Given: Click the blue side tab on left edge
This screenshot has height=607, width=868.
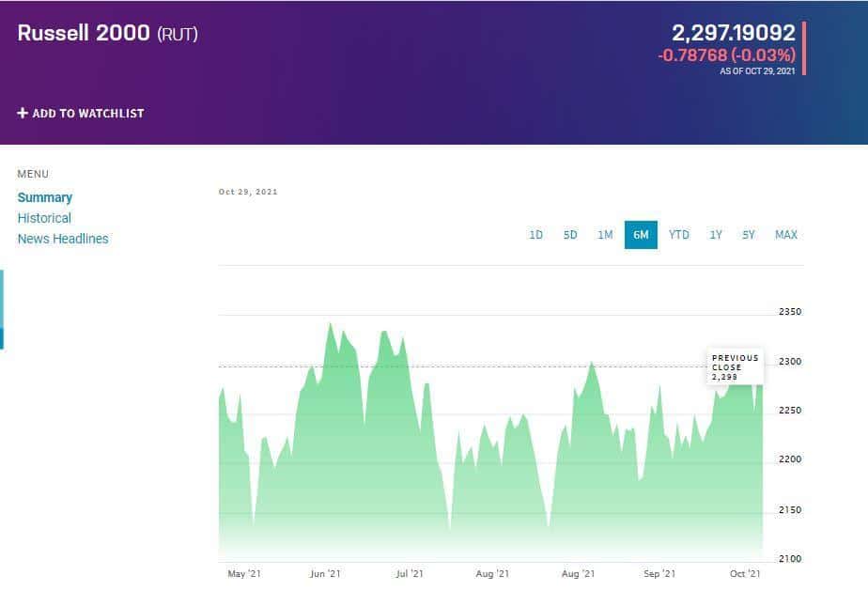Looking at the screenshot, I should pyautogui.click(x=2, y=309).
